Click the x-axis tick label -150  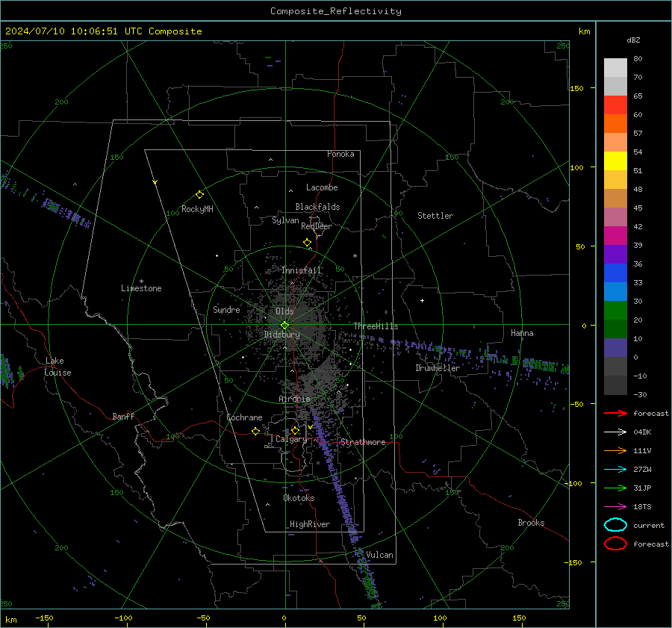(44, 618)
